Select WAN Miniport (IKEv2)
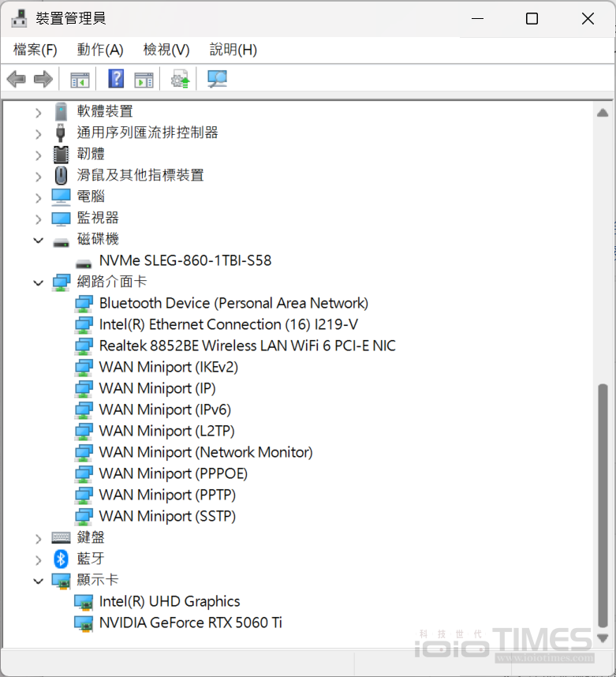The height and width of the screenshot is (677, 616). click(x=168, y=368)
